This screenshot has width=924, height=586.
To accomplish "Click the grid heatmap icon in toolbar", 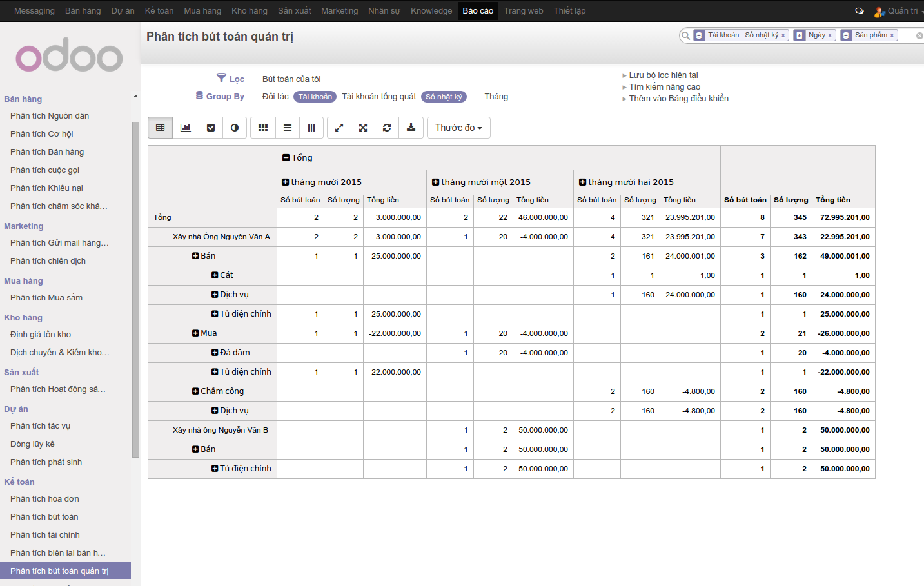I will pos(263,128).
